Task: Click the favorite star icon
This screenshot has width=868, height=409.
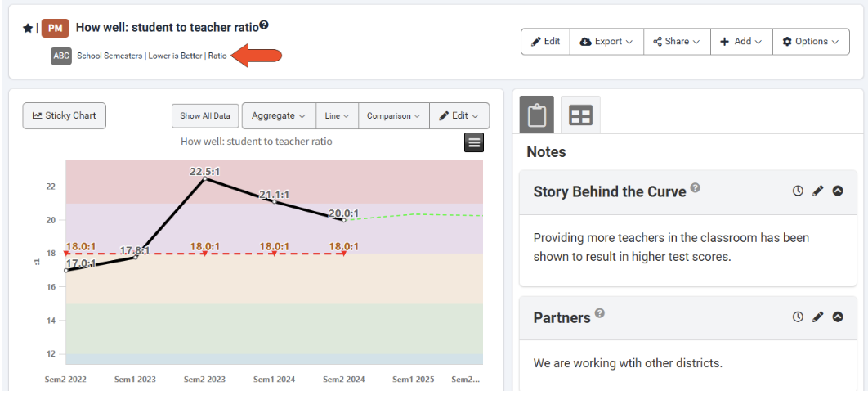Action: click(x=28, y=28)
